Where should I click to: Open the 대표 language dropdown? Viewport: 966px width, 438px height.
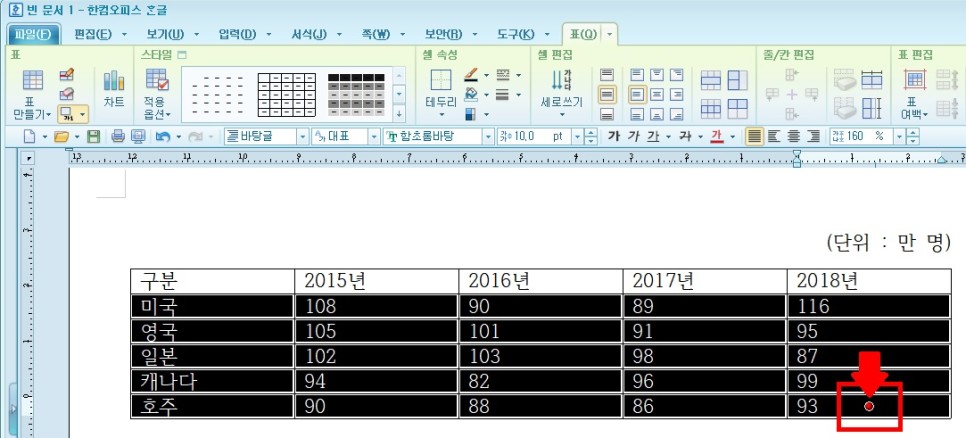coord(374,137)
